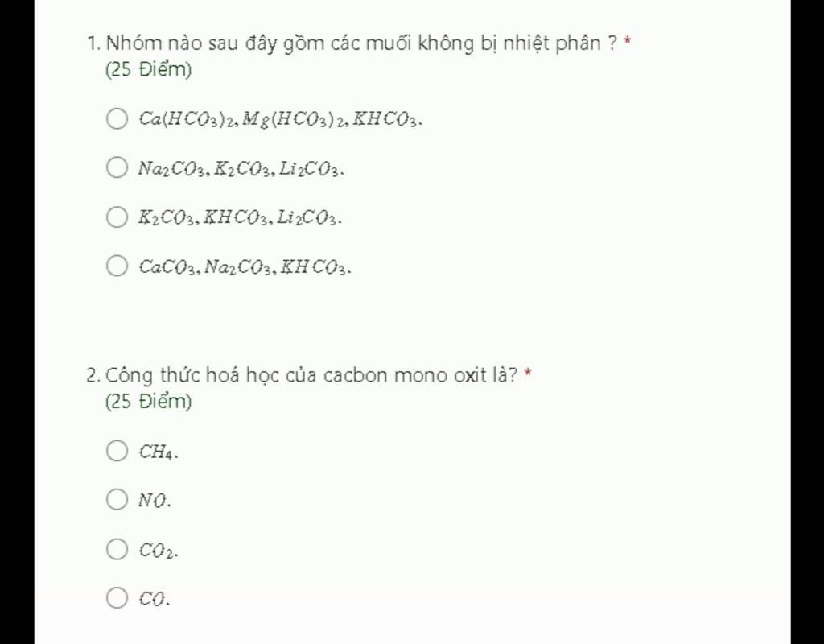
Task: Select the Ca(HCO3)2, Mg(HCO3)2, KHCO3 radio button
Action: (x=117, y=119)
